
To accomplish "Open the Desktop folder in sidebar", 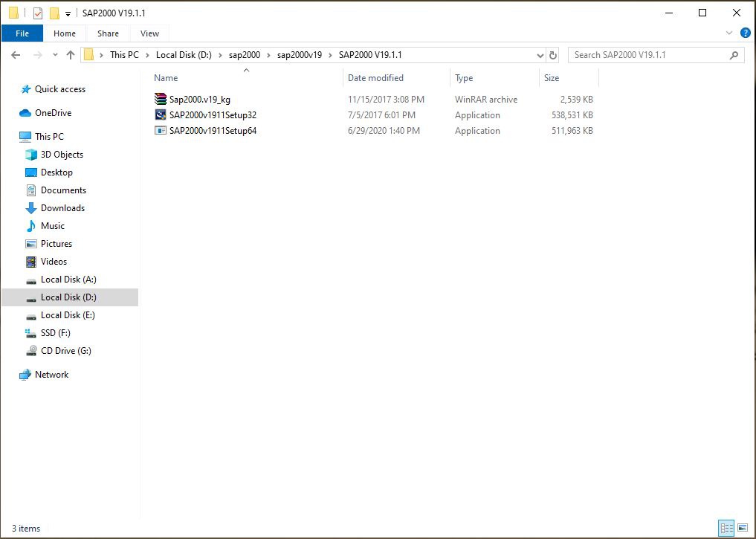I will (x=56, y=172).
